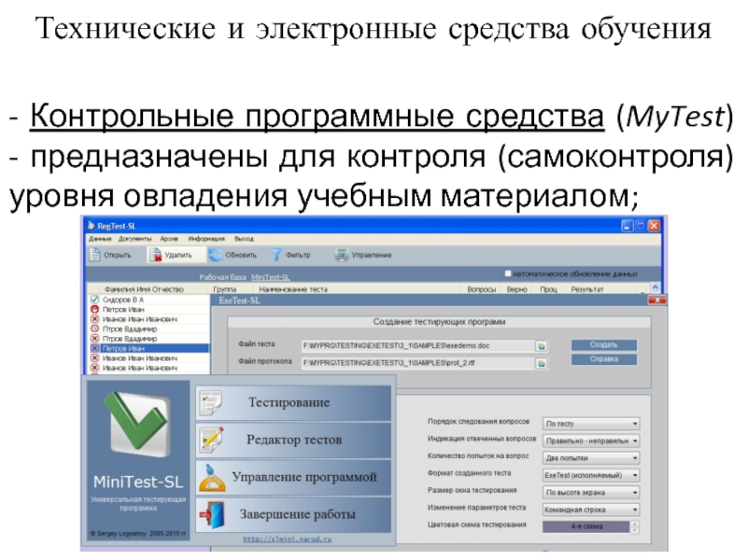Click the Результат column header
Image resolution: width=747 pixels, height=560 pixels.
click(x=587, y=289)
